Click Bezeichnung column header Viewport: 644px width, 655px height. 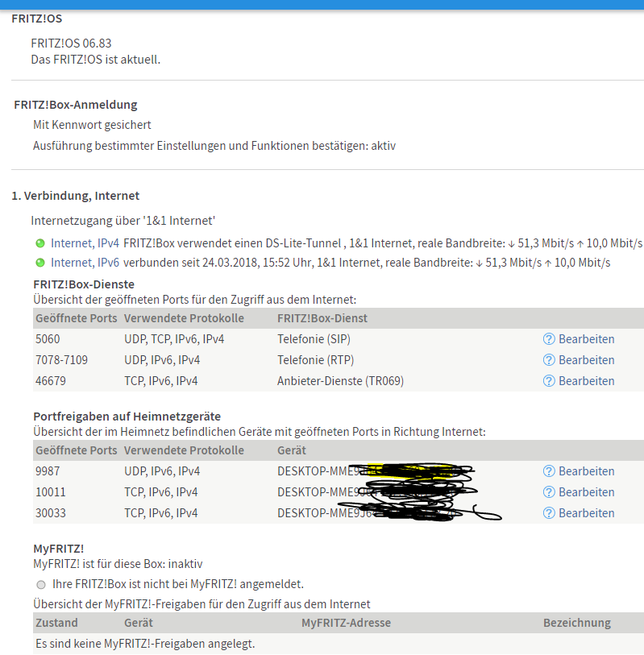(577, 623)
